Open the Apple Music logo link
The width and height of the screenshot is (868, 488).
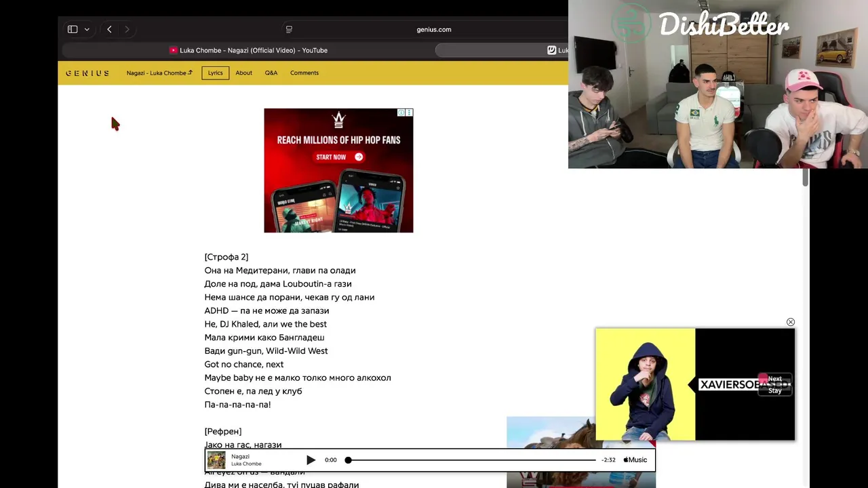[635, 460]
